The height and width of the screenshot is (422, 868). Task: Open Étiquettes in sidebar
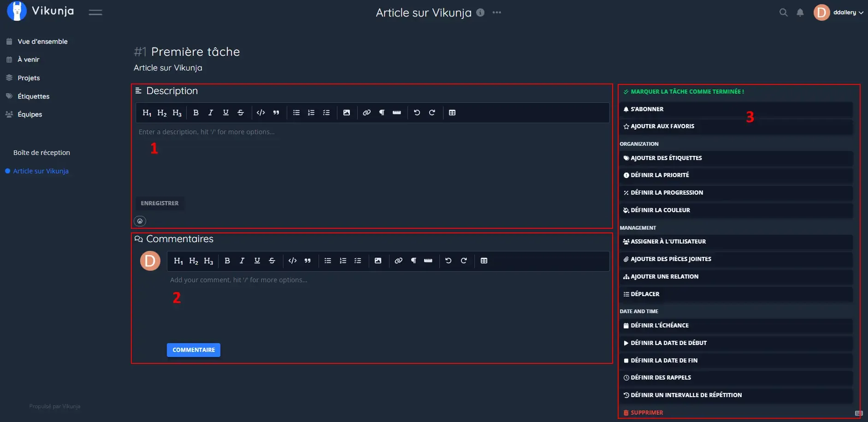tap(33, 96)
